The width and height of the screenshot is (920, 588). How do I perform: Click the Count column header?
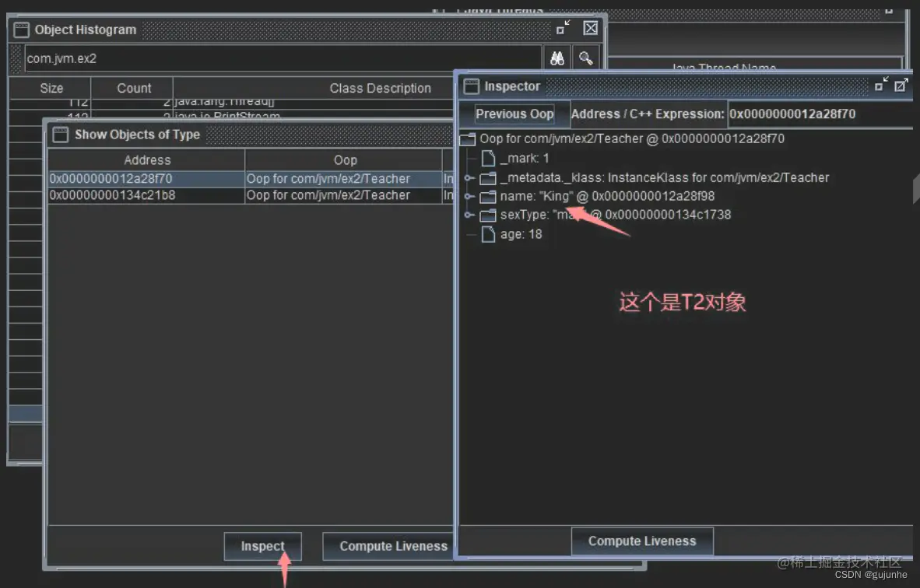134,88
